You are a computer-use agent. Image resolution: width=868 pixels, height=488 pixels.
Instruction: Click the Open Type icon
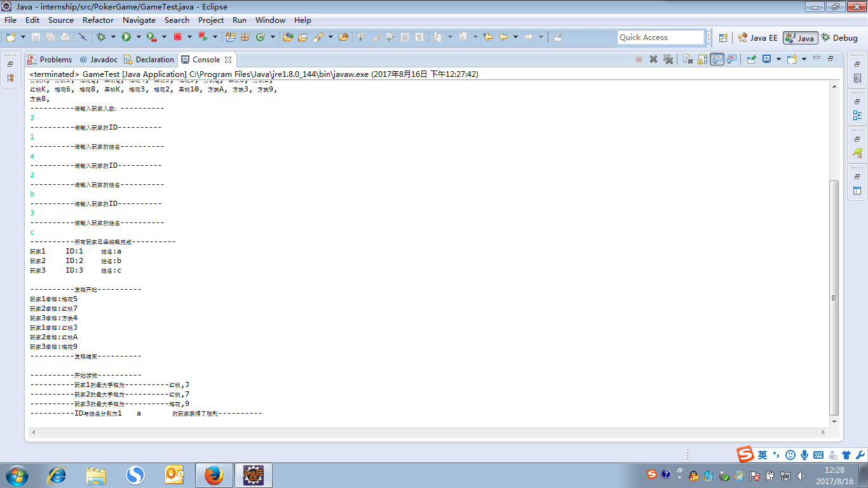coord(288,37)
